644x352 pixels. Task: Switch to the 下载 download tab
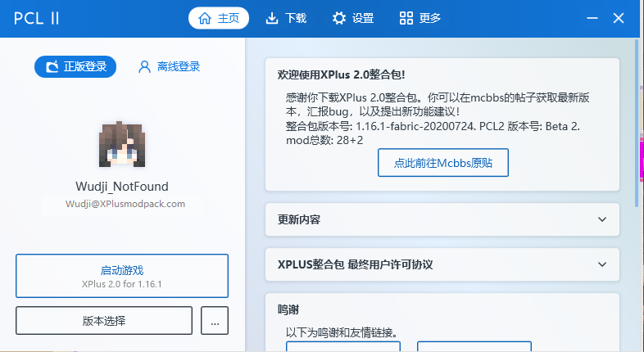pos(286,18)
